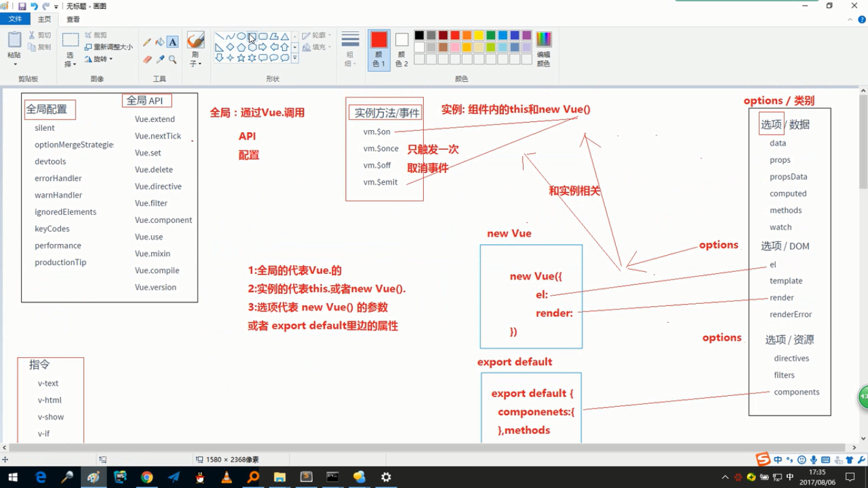
Task: Select the Text tool
Action: 173,42
